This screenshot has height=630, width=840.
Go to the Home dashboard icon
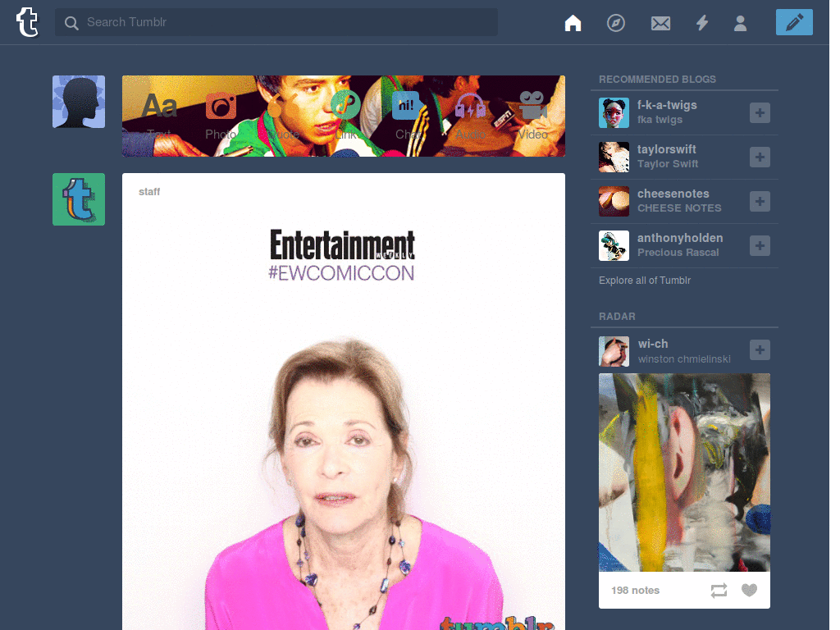[573, 22]
